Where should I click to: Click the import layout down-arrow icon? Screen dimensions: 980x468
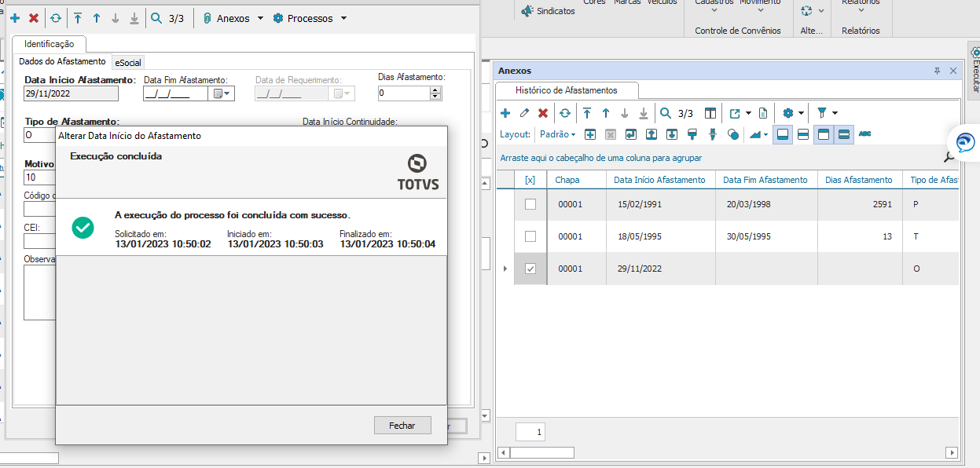[x=672, y=134]
